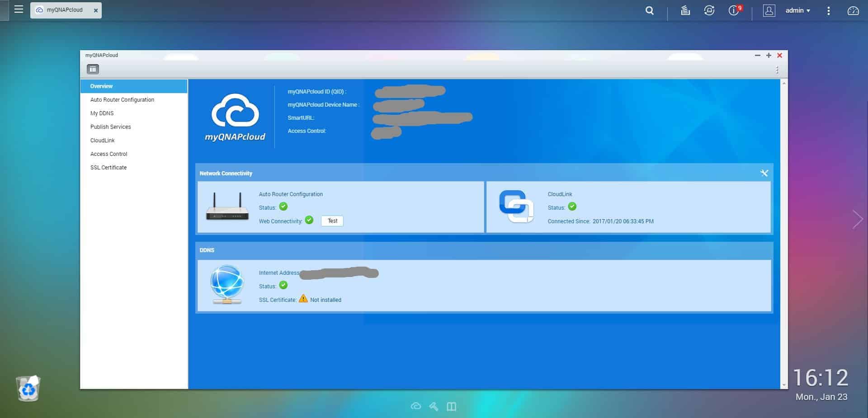Open the external devices sync icon
The width and height of the screenshot is (868, 418).
point(709,10)
